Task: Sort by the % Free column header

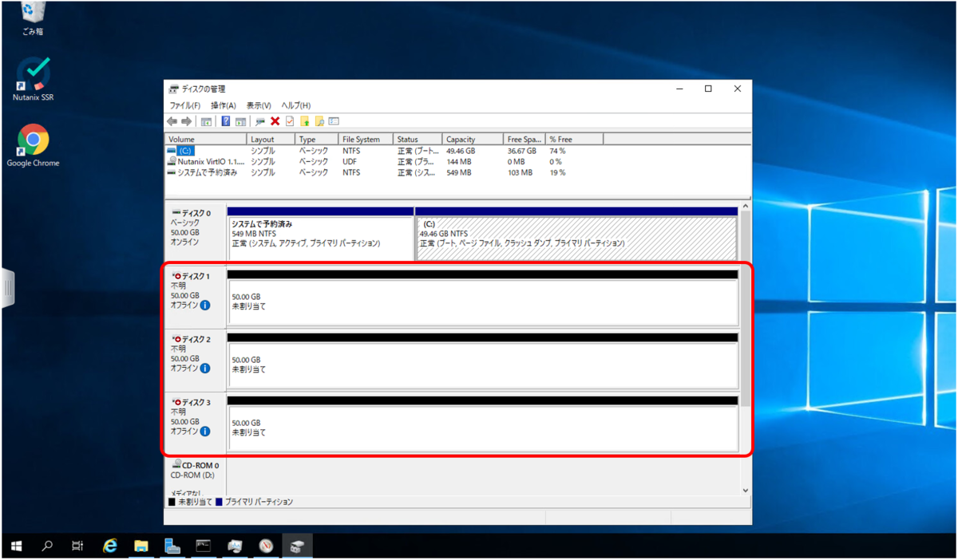Action: click(575, 139)
